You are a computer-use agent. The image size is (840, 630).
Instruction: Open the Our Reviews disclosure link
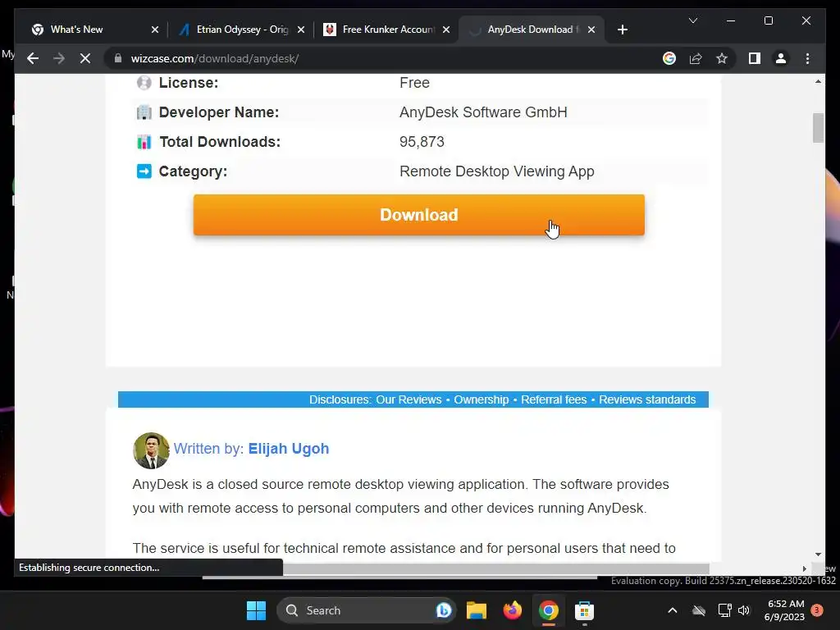point(409,399)
